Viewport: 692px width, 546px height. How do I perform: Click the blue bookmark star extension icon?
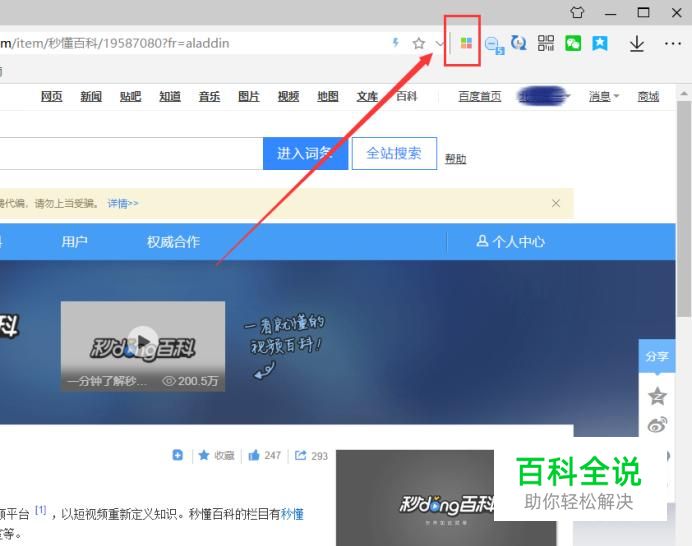600,43
